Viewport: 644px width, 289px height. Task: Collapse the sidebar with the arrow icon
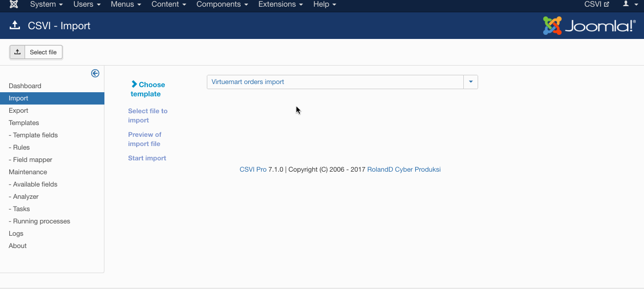pyautogui.click(x=95, y=73)
